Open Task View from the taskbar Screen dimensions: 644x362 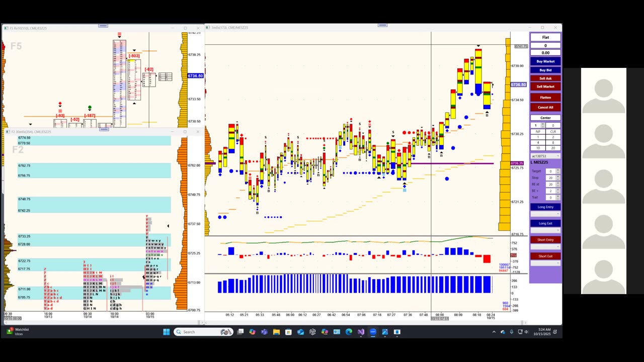240,332
